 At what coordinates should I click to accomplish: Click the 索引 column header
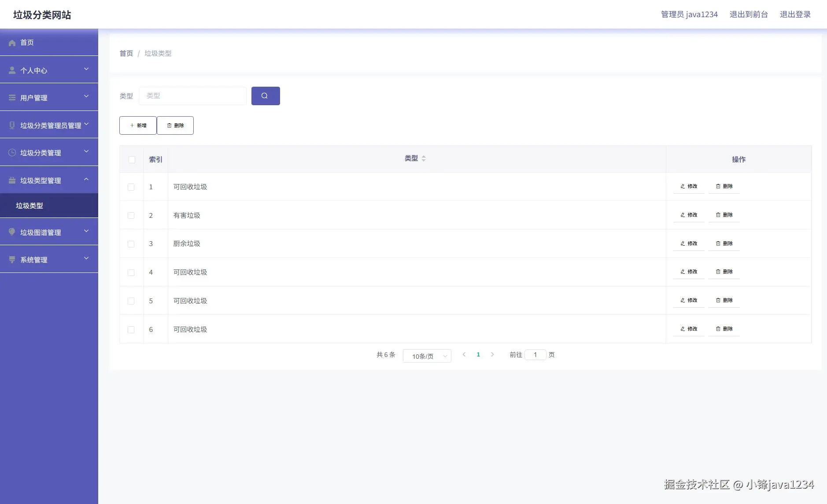pos(155,159)
